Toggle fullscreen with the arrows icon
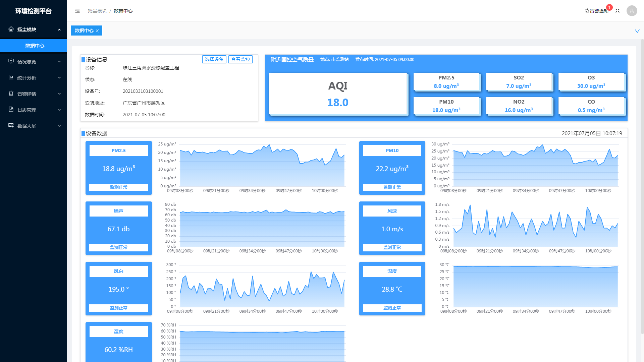Viewport: 644px width, 362px height. 618,11
